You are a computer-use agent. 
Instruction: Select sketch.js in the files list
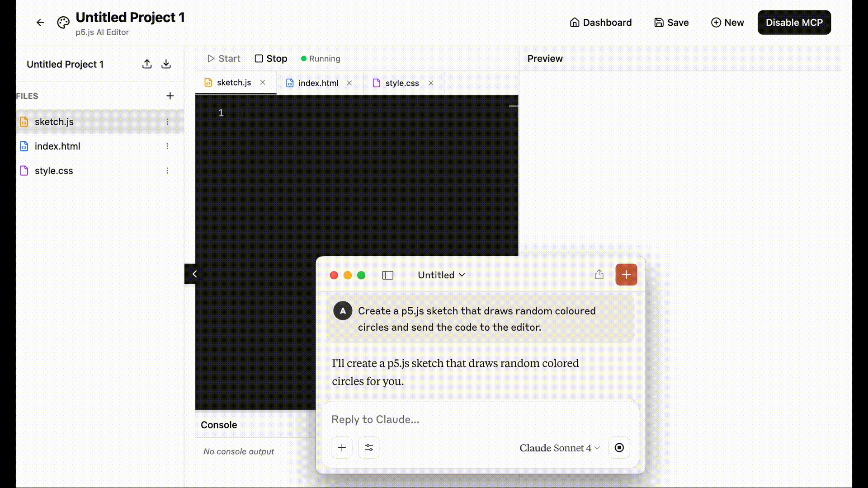coord(100,122)
